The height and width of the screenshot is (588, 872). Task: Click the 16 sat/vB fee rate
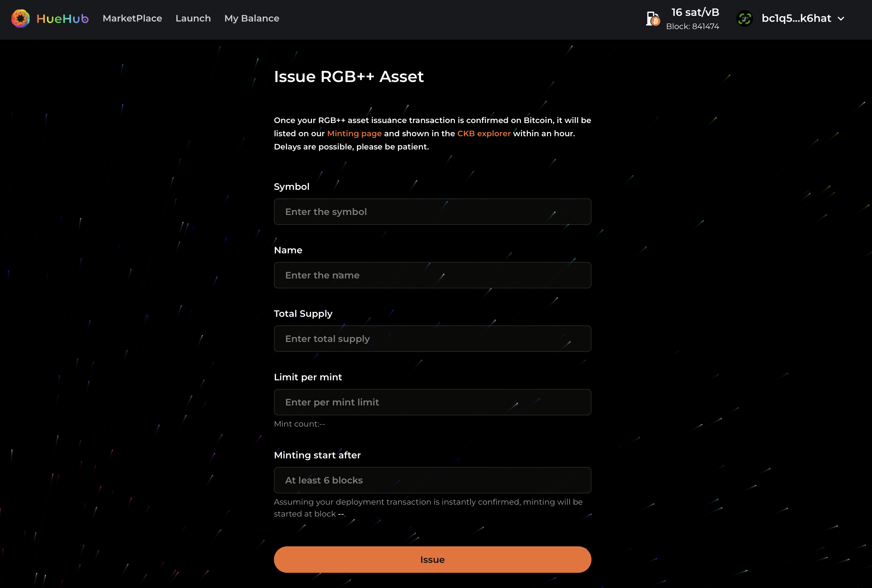pos(695,12)
